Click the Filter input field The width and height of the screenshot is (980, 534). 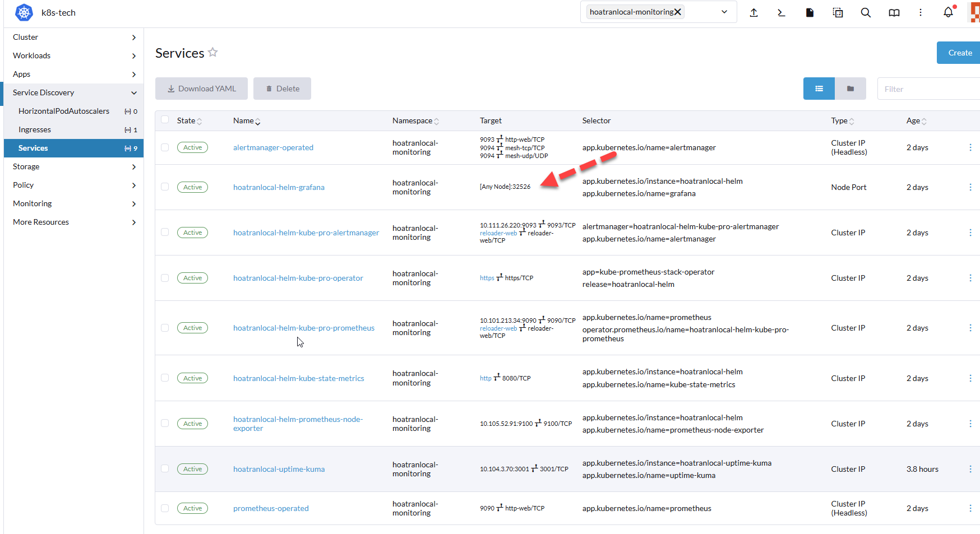coord(928,89)
